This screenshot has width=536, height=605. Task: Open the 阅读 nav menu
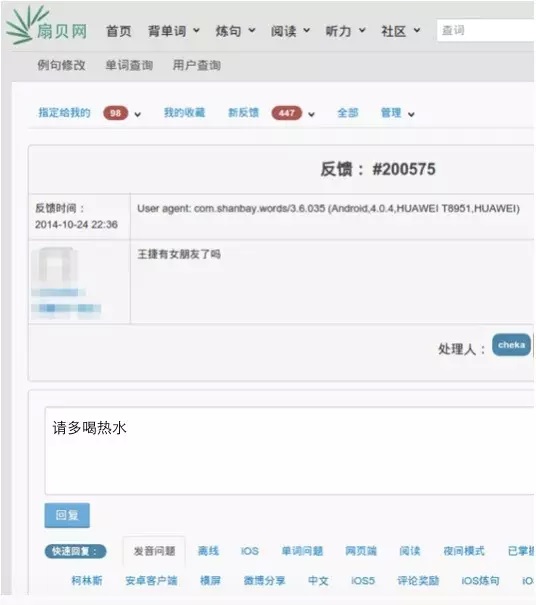[x=284, y=31]
